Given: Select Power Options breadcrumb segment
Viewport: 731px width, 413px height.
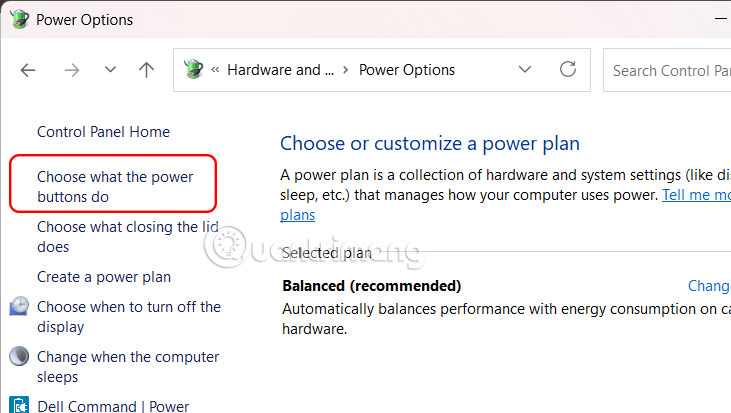Looking at the screenshot, I should pyautogui.click(x=407, y=70).
